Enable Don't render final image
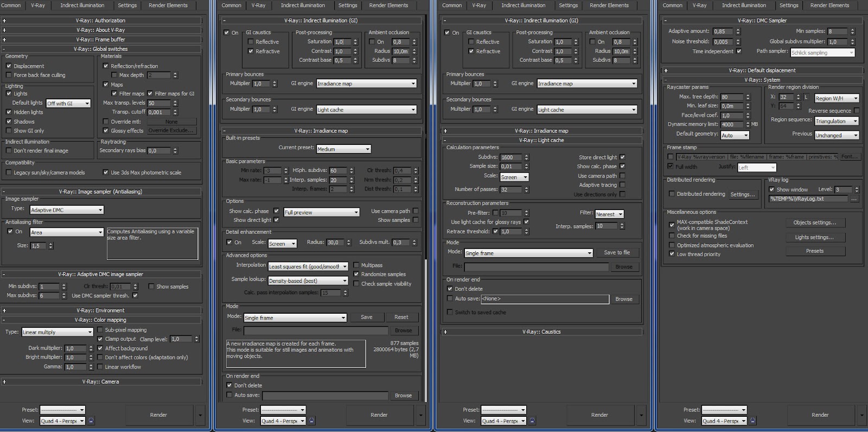Screen dimensions: 868x432 9,150
